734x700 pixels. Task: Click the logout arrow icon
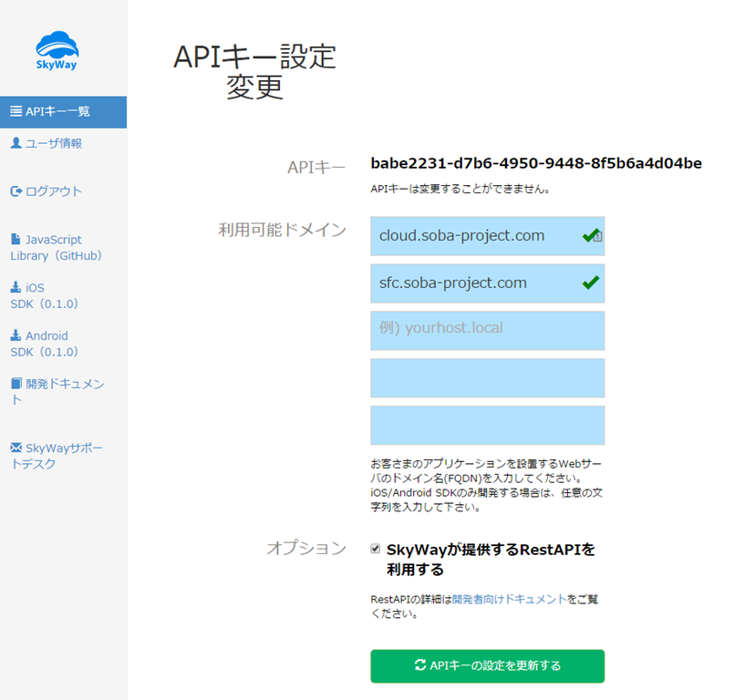[x=16, y=190]
